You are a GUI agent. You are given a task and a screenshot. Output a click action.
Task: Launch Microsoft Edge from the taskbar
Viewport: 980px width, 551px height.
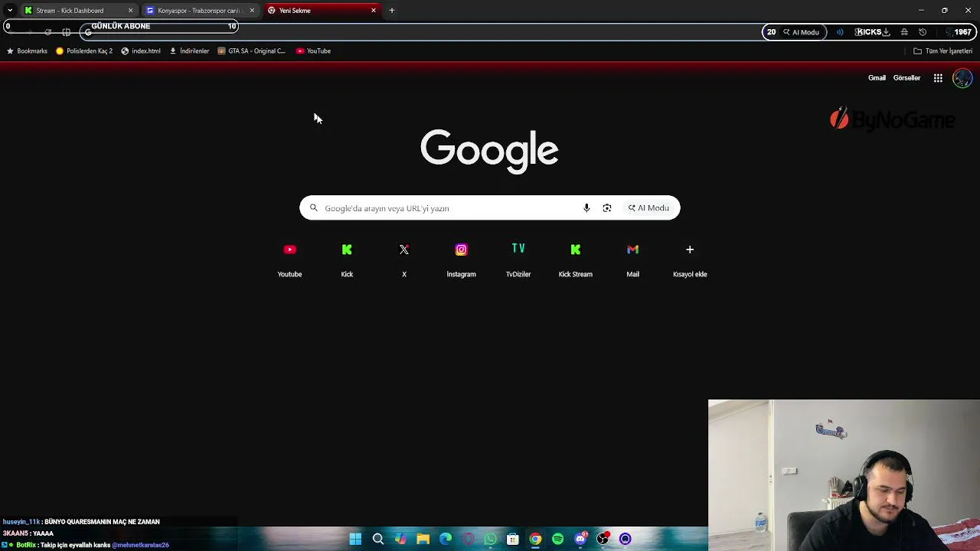(446, 539)
